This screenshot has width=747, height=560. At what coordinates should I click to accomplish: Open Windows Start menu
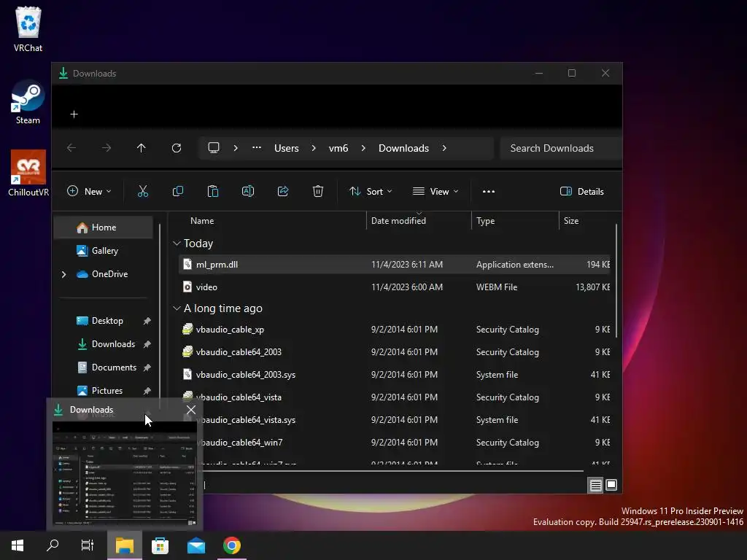(18, 545)
